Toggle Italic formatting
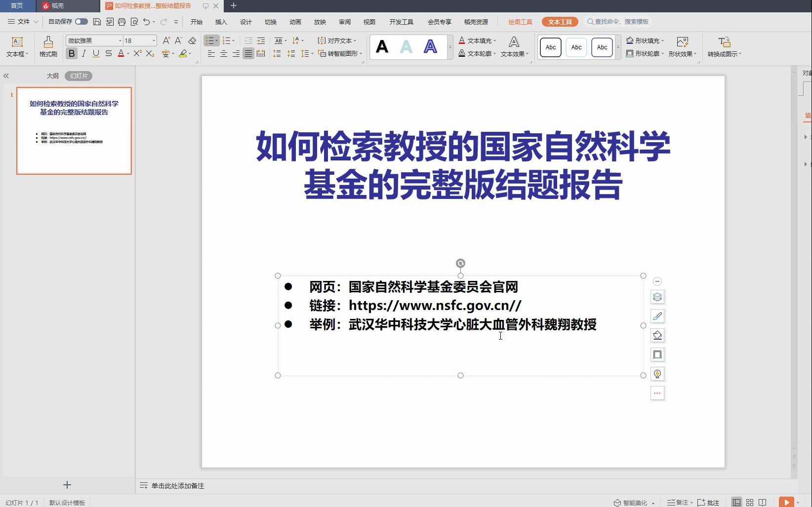 tap(84, 53)
